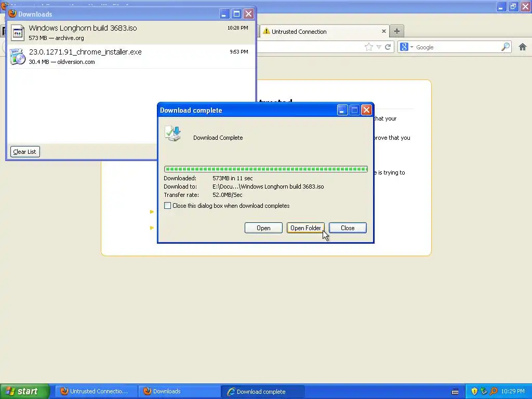
Task: Click the download progress bar
Action: (x=265, y=169)
